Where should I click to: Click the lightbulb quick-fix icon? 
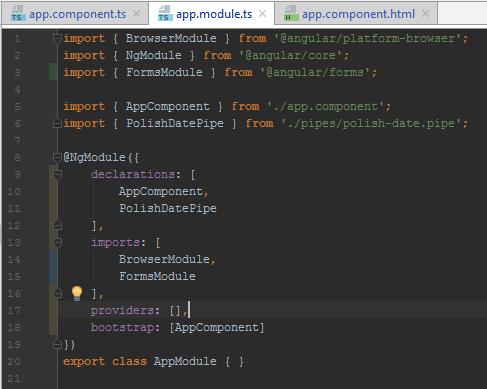tap(77, 293)
